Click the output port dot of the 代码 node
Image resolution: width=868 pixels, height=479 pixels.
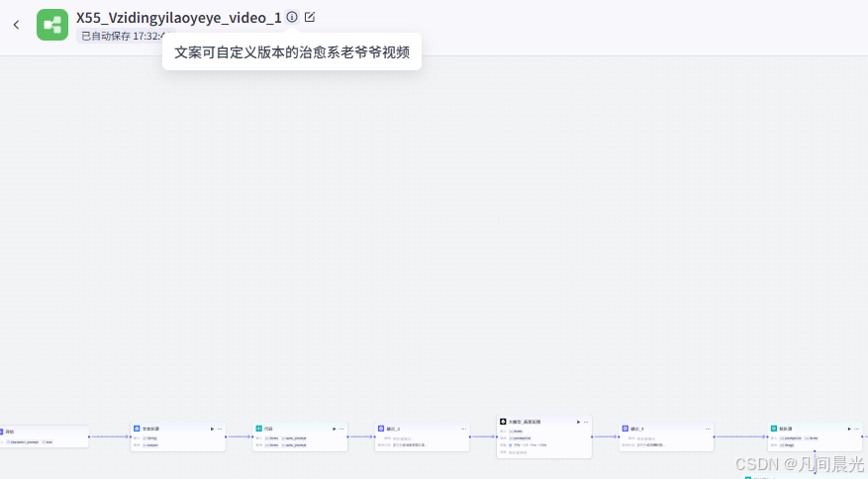pyautogui.click(x=347, y=436)
